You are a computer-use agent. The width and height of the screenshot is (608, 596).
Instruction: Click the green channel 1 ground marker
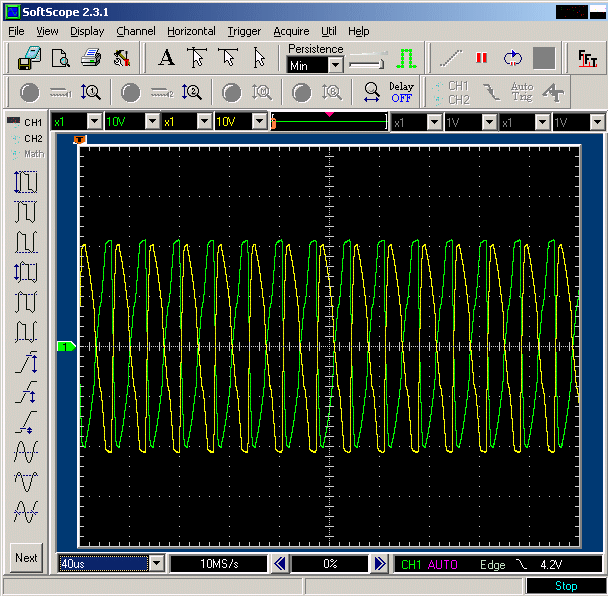click(x=67, y=346)
